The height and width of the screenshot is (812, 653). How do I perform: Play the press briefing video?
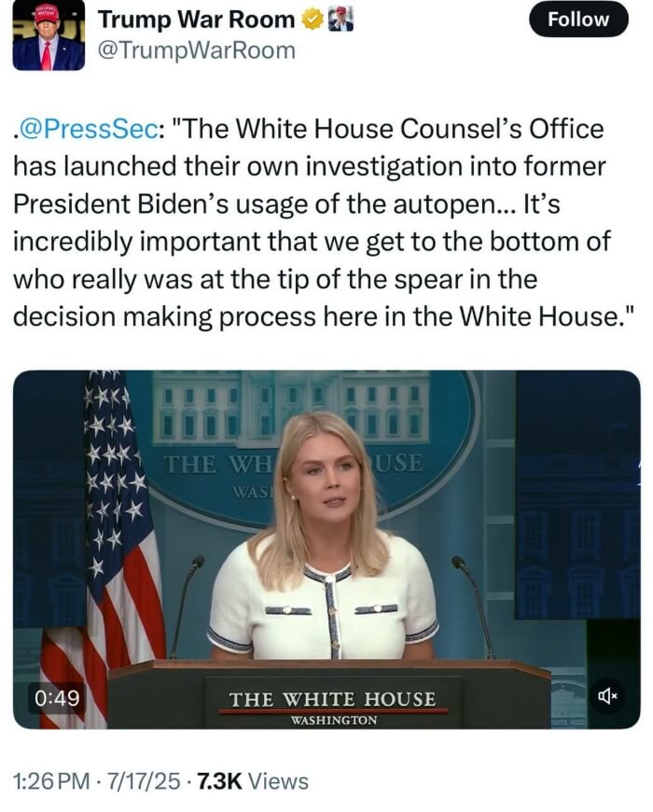point(326,549)
